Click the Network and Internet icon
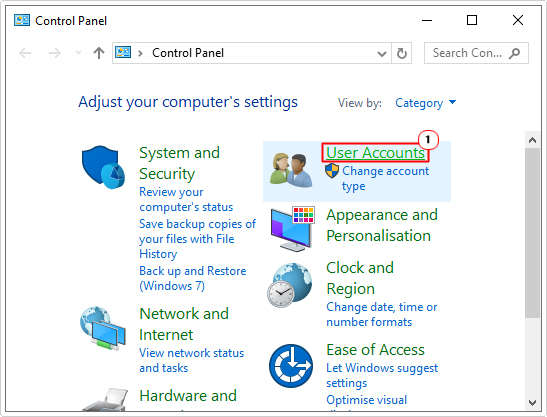This screenshot has height=417, width=547. (103, 328)
